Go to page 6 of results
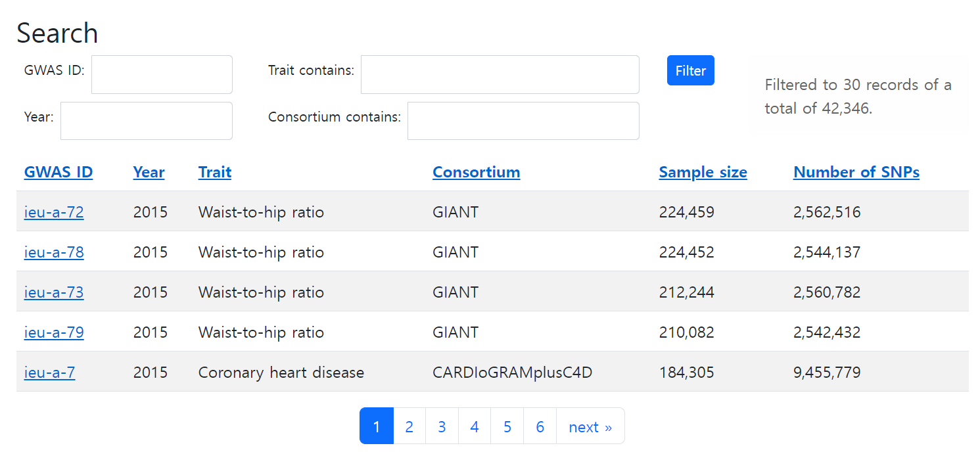 tap(540, 426)
